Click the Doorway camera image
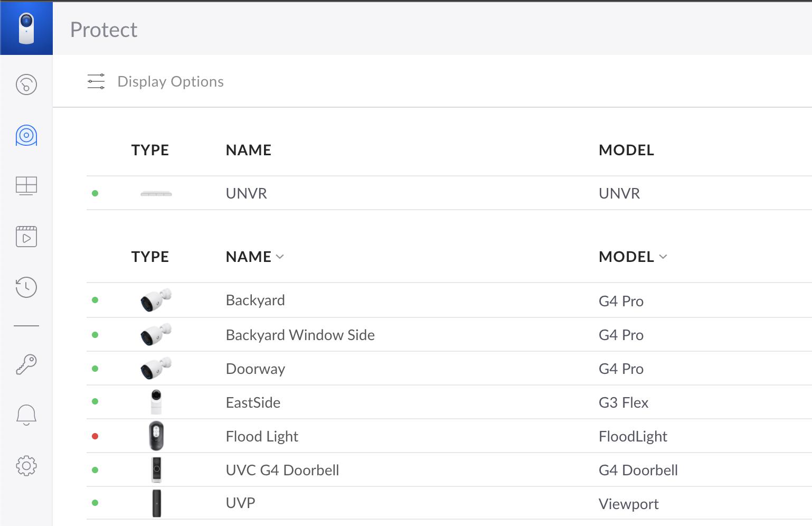This screenshot has width=812, height=526. click(x=156, y=368)
